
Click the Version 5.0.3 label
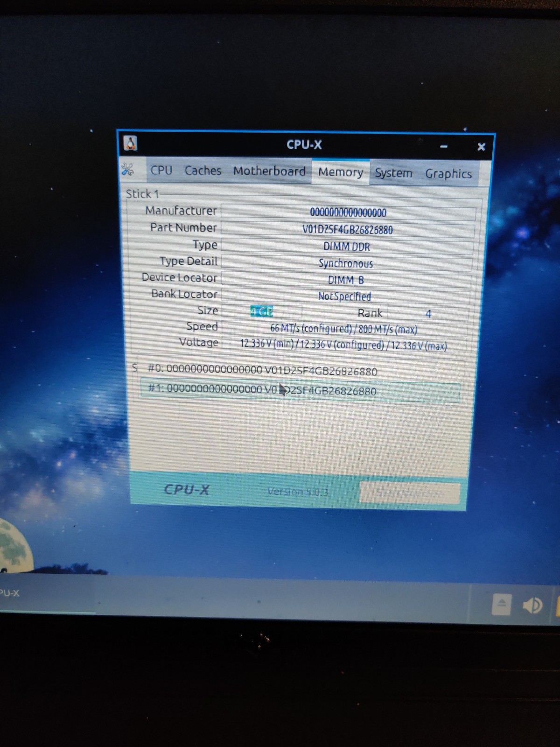tap(298, 492)
